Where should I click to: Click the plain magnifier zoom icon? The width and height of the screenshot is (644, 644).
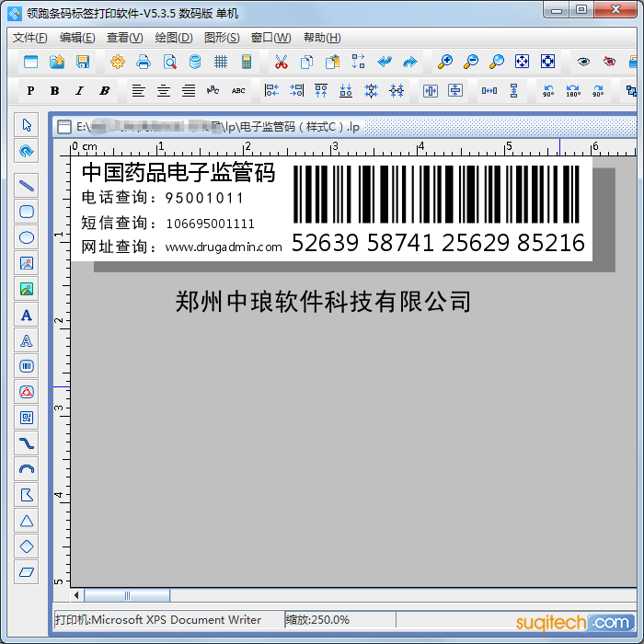click(x=497, y=62)
